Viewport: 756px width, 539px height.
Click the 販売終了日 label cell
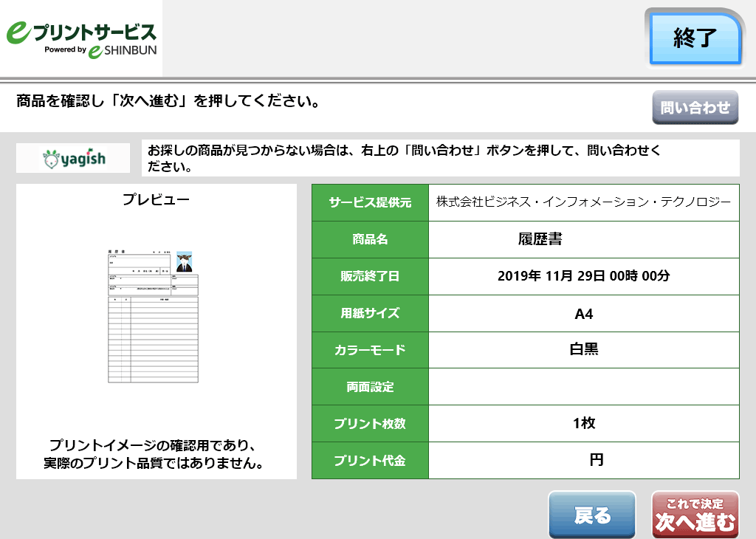pyautogui.click(x=371, y=276)
